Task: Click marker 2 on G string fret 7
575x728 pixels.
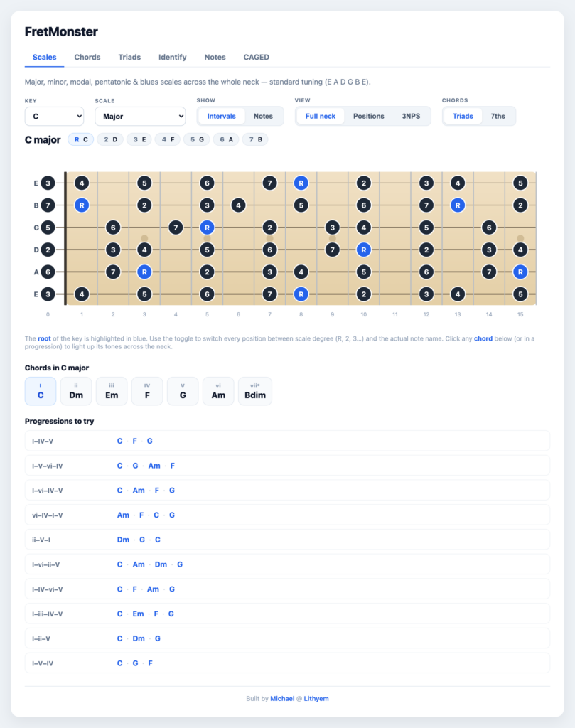Action: click(x=269, y=227)
